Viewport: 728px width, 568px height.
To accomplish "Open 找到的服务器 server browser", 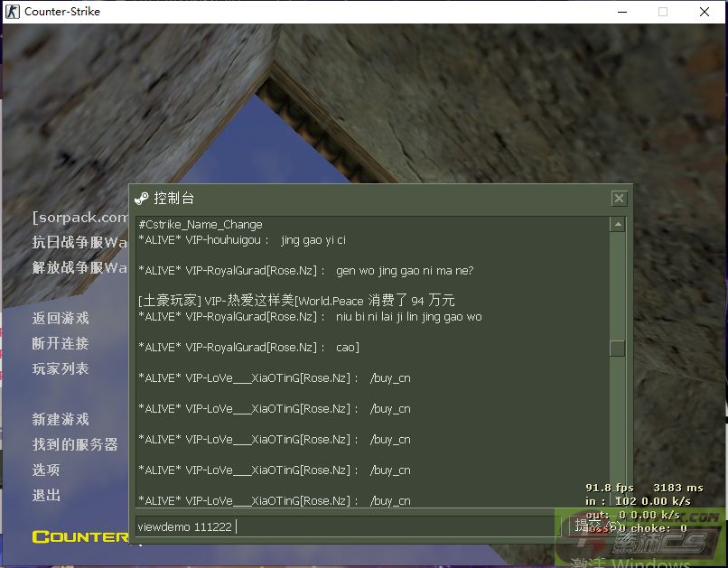I will (x=75, y=444).
